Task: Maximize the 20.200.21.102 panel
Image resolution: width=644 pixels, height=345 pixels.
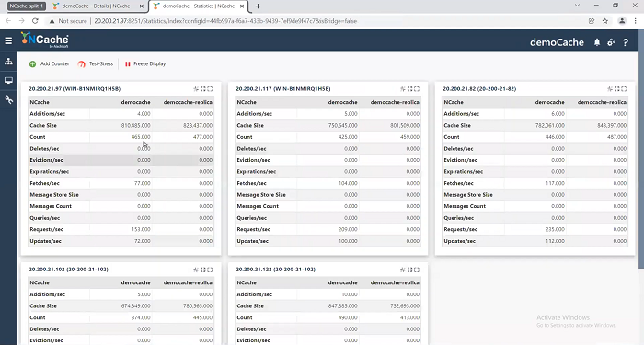Action: 210,270
